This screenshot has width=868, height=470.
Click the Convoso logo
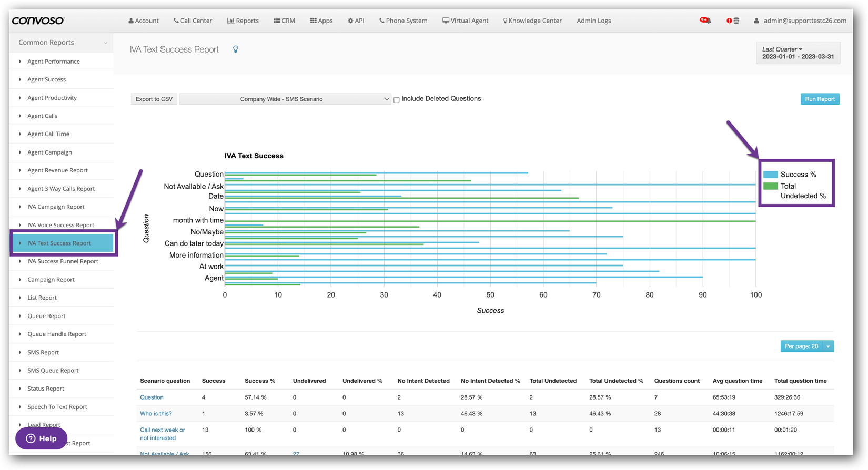38,21
